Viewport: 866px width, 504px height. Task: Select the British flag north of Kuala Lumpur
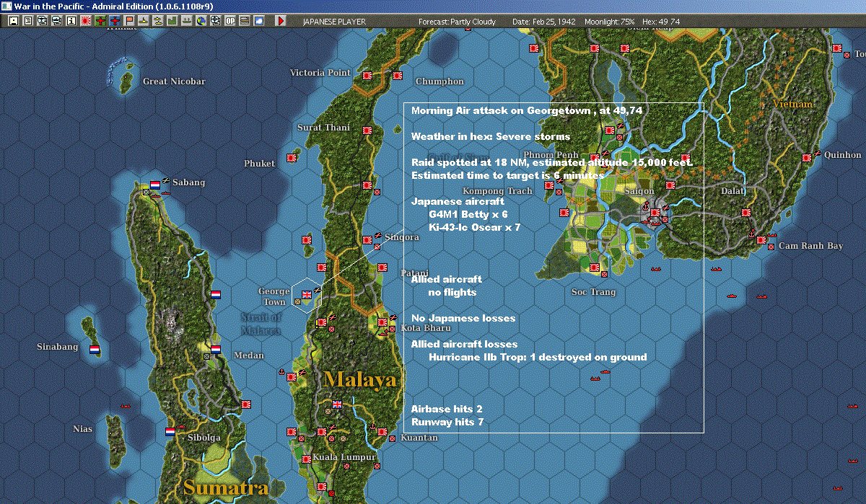(337, 404)
